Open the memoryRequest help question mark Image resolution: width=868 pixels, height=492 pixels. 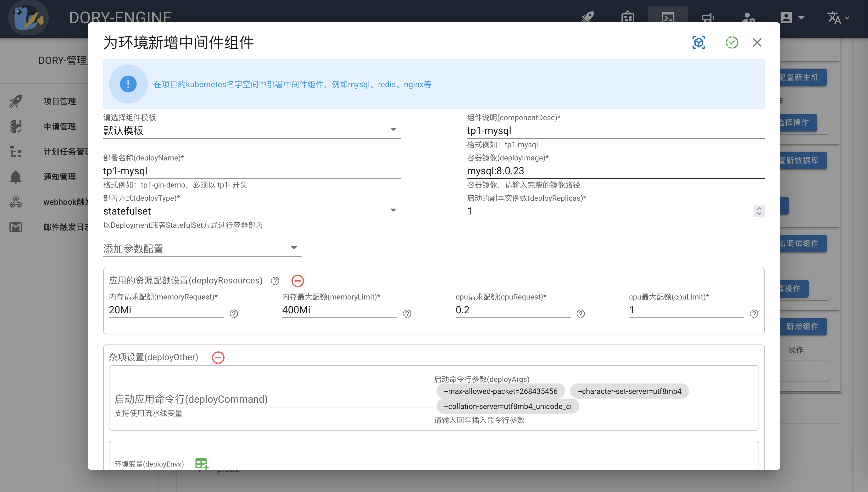tap(234, 314)
